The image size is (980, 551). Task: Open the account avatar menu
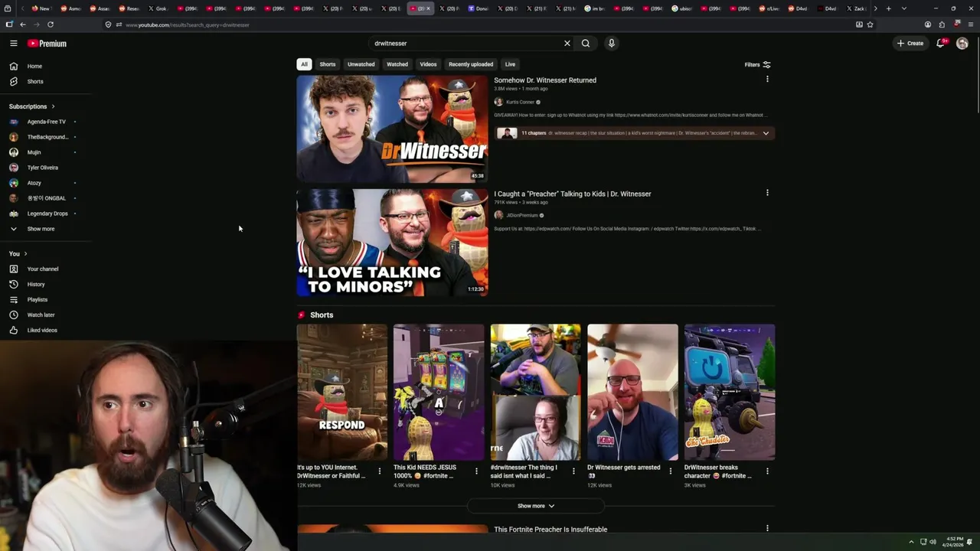962,44
